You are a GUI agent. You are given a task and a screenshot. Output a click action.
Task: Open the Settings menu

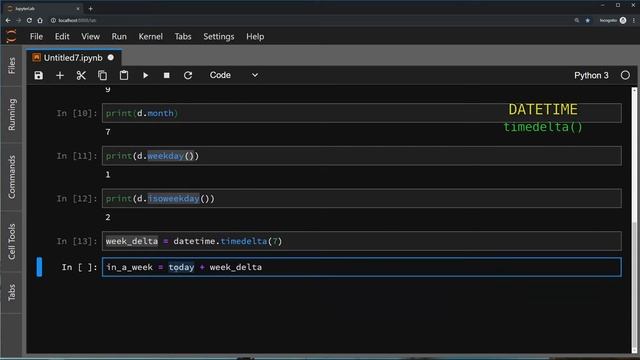(218, 37)
